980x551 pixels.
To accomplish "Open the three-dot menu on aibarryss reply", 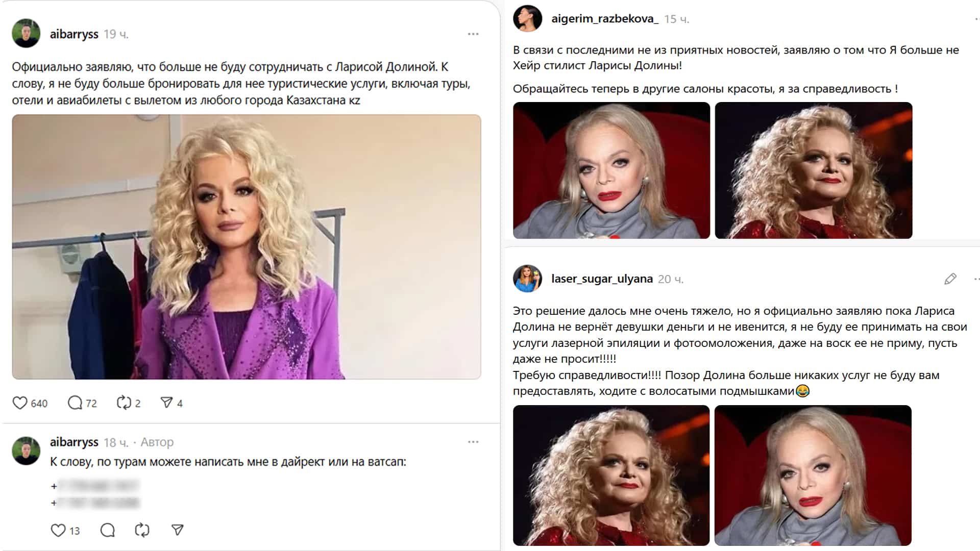I will [x=473, y=442].
